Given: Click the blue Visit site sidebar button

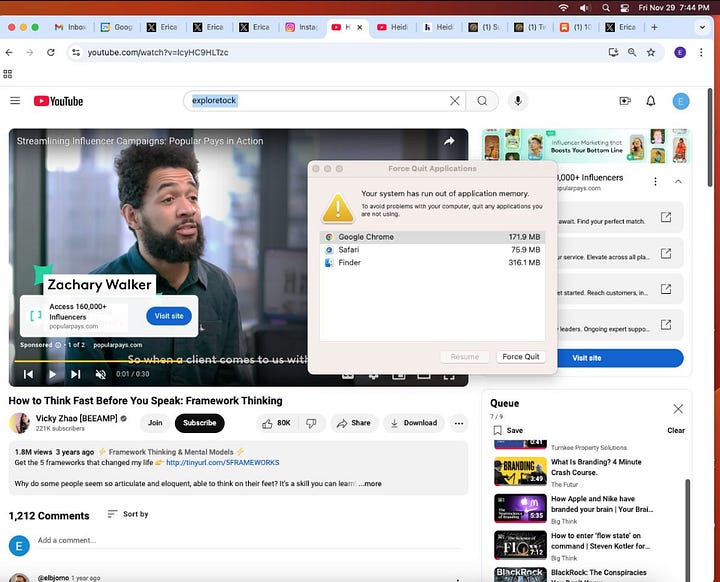Looking at the screenshot, I should tap(620, 358).
